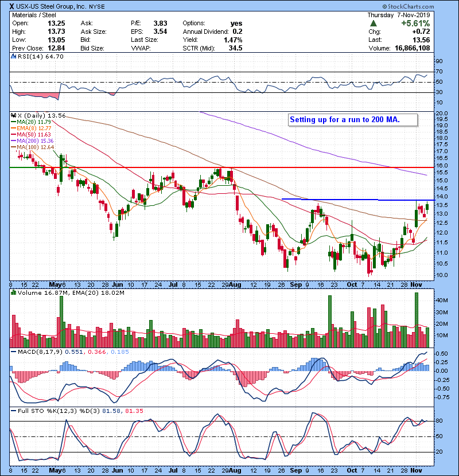459x476 pixels.
Task: Click the 'Last Size:' field label
Action: coord(144,40)
